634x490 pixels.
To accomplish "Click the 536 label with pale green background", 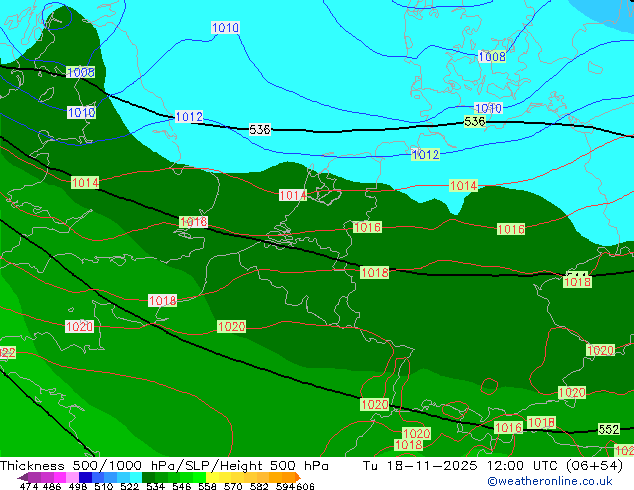I will (x=474, y=121).
